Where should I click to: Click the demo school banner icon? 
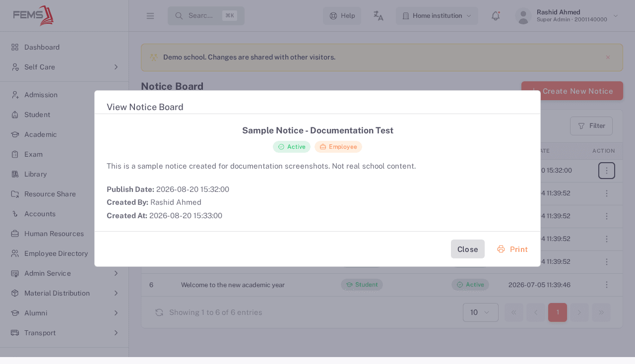click(154, 57)
